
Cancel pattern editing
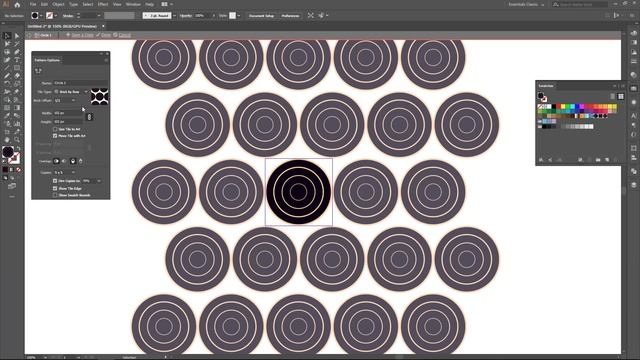(122, 35)
